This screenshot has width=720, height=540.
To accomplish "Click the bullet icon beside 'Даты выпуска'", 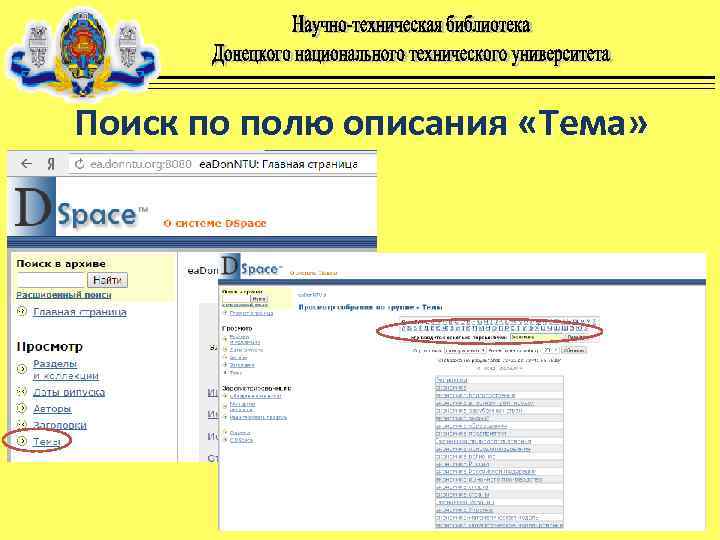I will (x=21, y=392).
